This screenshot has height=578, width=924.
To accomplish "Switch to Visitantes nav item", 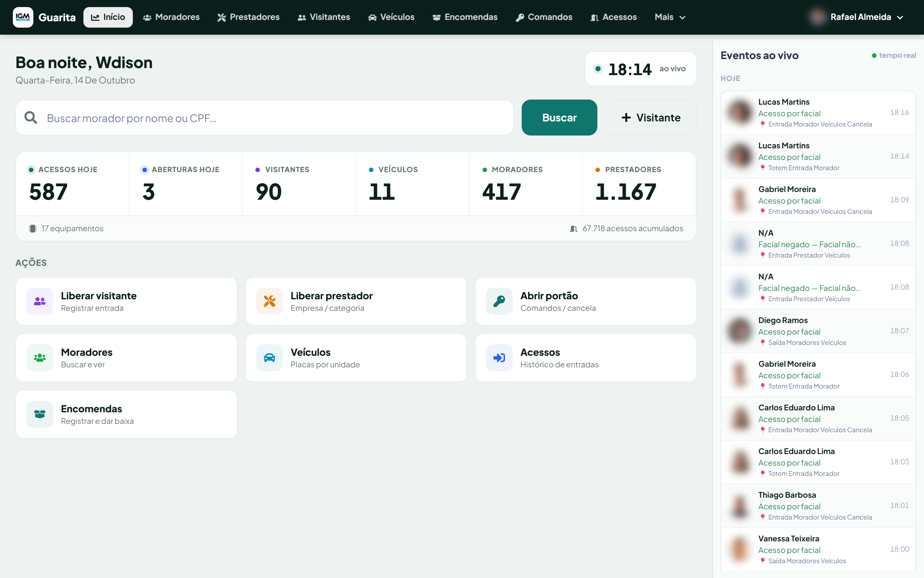I will click(x=324, y=17).
